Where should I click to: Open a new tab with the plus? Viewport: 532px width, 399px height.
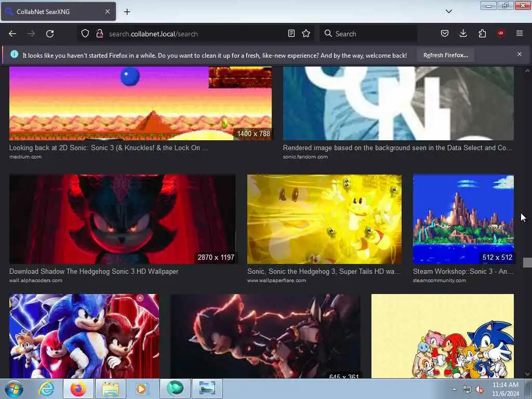(x=127, y=12)
